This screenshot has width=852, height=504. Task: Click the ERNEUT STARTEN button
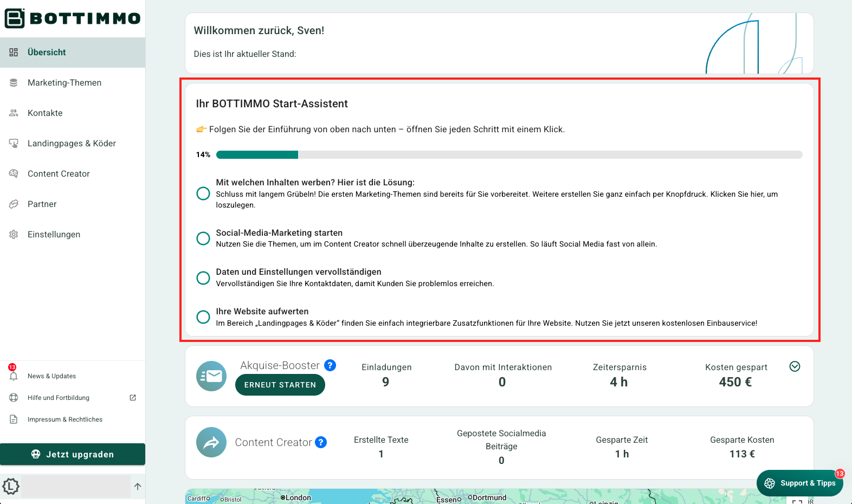click(x=280, y=385)
